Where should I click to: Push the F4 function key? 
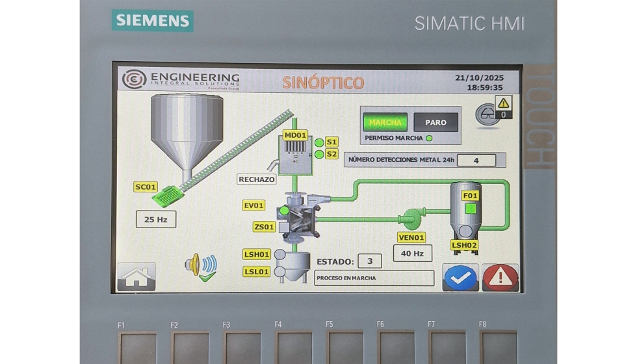point(294,347)
